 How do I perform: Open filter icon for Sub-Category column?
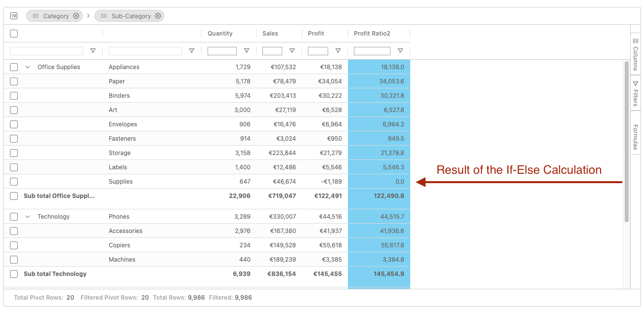[191, 51]
